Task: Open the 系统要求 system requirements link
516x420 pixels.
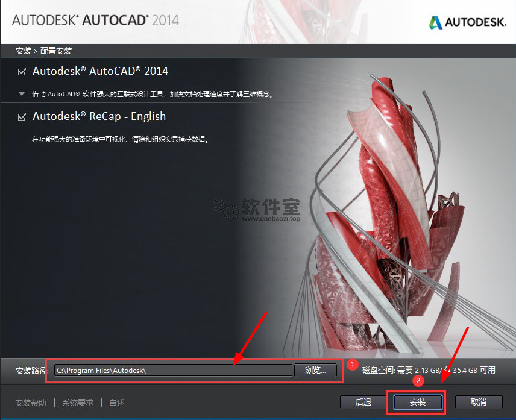Action: [78, 403]
